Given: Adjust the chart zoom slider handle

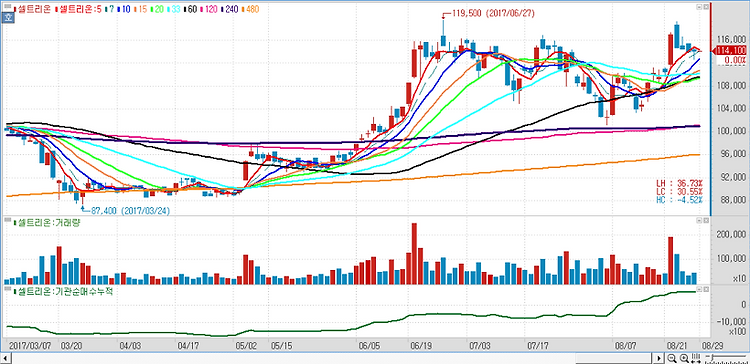Looking at the screenshot, I should (712, 358).
